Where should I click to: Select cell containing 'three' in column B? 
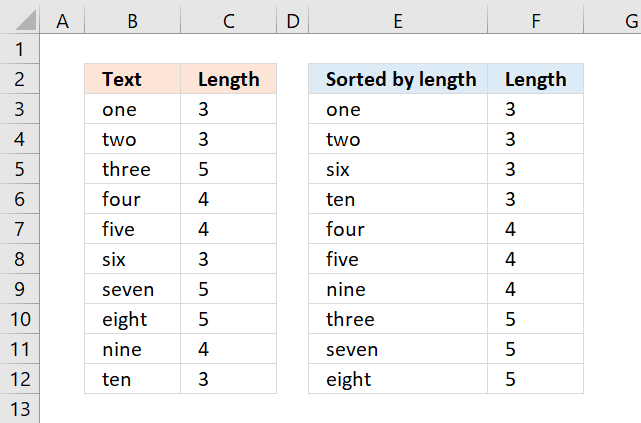click(132, 169)
